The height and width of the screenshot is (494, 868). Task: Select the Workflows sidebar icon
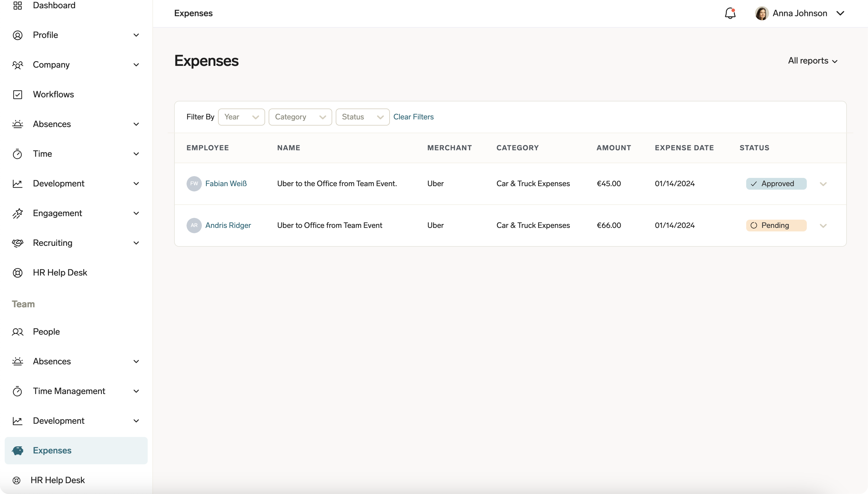pos(18,94)
